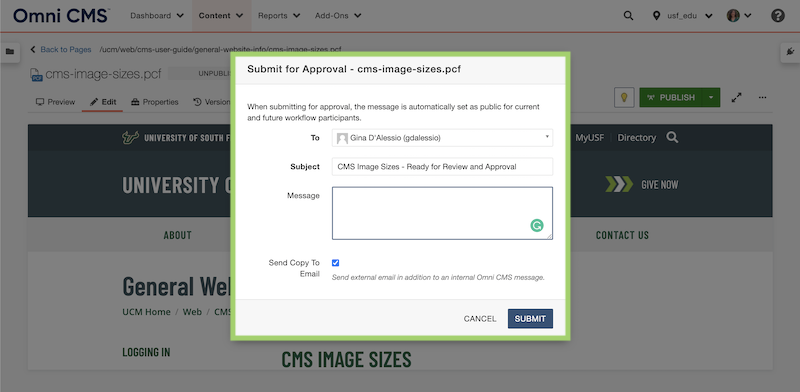Open the Properties tab
The height and width of the screenshot is (392, 800).
tap(155, 102)
